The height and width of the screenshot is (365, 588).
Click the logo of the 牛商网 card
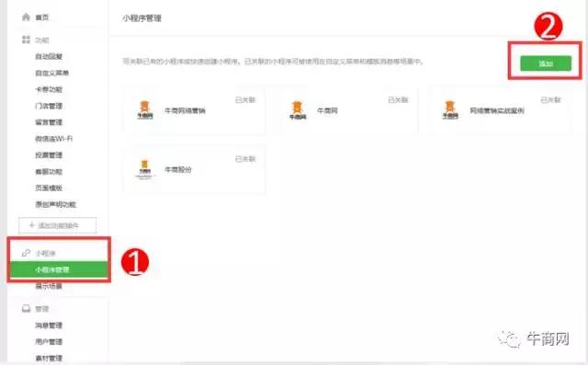[x=298, y=110]
